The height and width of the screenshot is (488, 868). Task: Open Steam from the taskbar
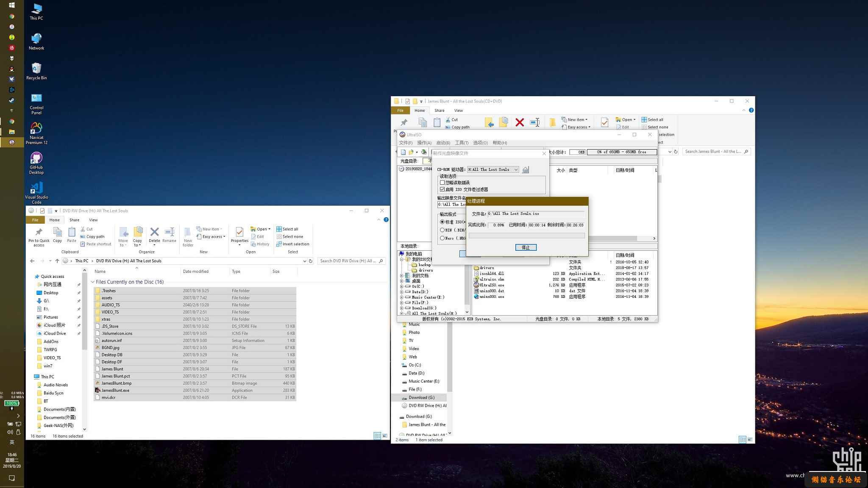pyautogui.click(x=12, y=100)
